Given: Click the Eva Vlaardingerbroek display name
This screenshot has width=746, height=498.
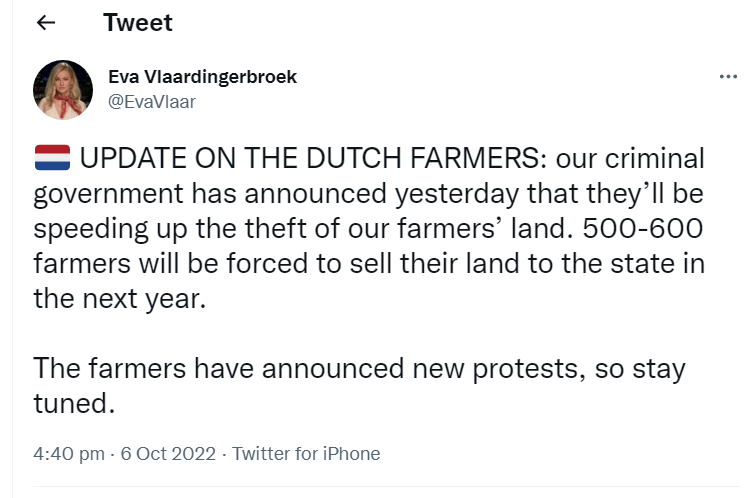Looking at the screenshot, I should click(202, 77).
